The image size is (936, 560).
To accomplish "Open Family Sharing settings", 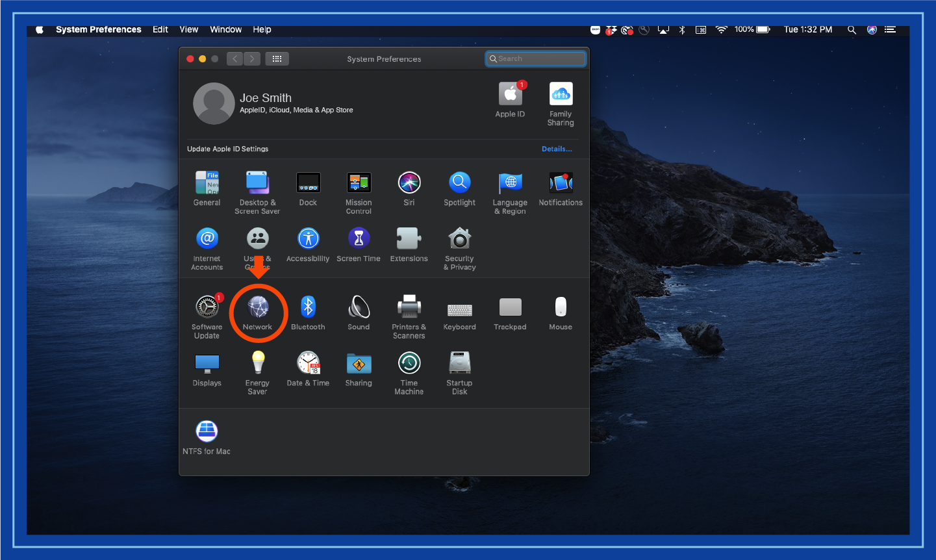I will click(561, 95).
